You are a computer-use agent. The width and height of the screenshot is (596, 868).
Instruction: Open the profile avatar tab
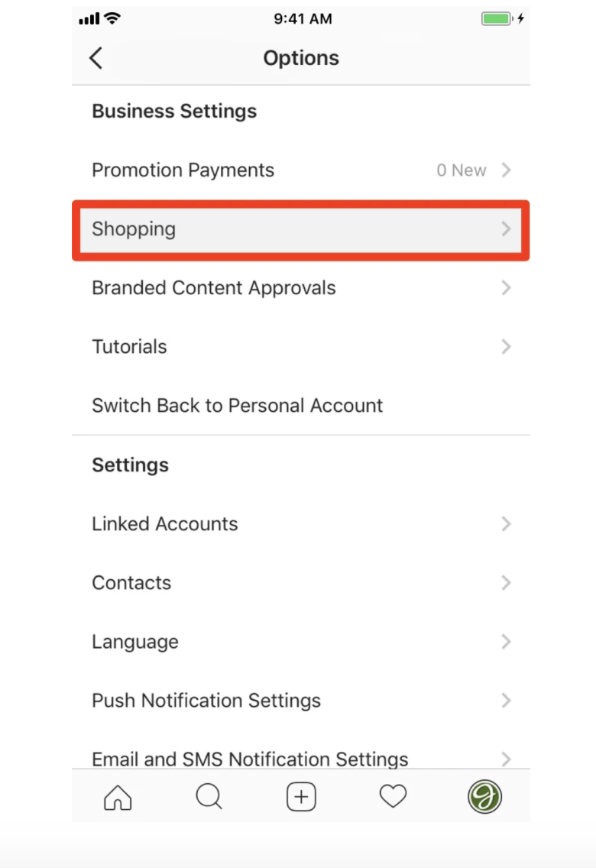(x=484, y=797)
